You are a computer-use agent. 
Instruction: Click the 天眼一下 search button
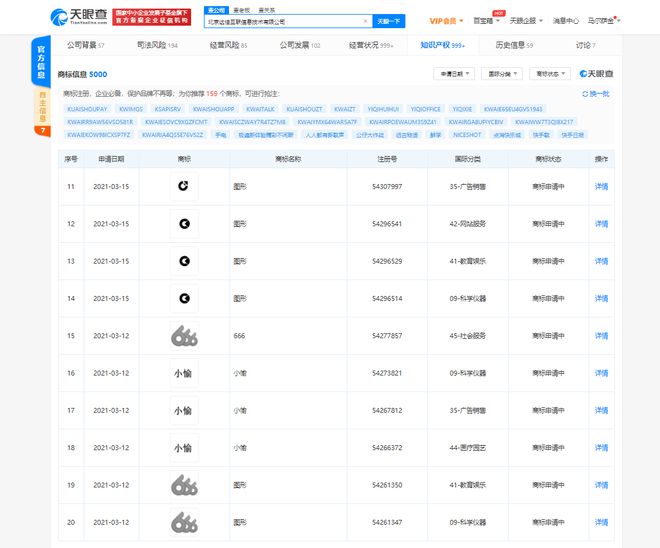[389, 21]
